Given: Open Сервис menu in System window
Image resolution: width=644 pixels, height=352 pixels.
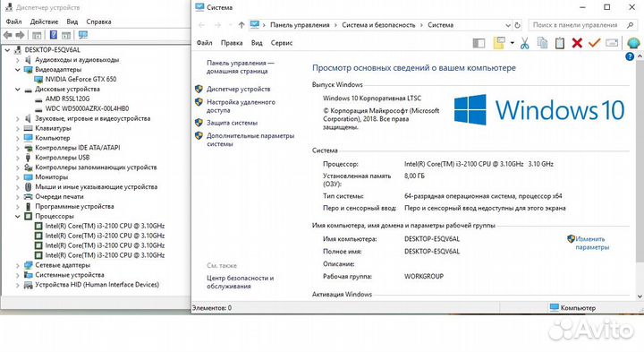Looking at the screenshot, I should pos(282,43).
